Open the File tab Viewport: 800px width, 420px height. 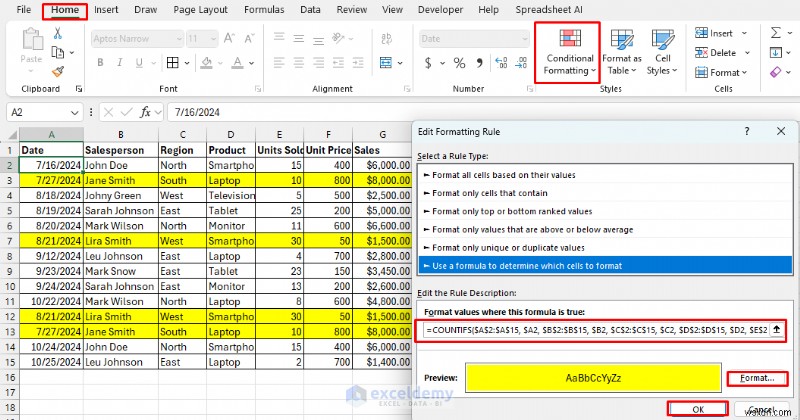pyautogui.click(x=24, y=10)
